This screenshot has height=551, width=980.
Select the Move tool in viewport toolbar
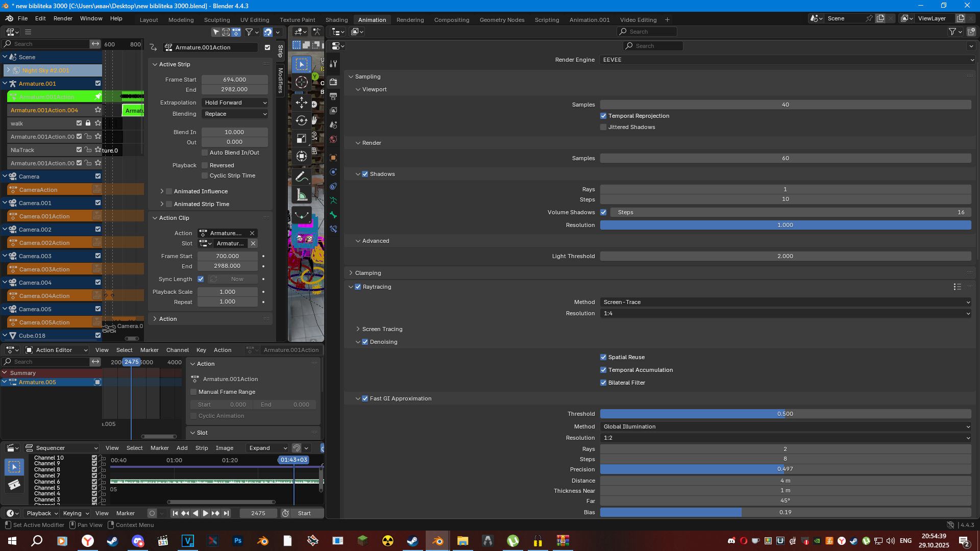pos(301,102)
